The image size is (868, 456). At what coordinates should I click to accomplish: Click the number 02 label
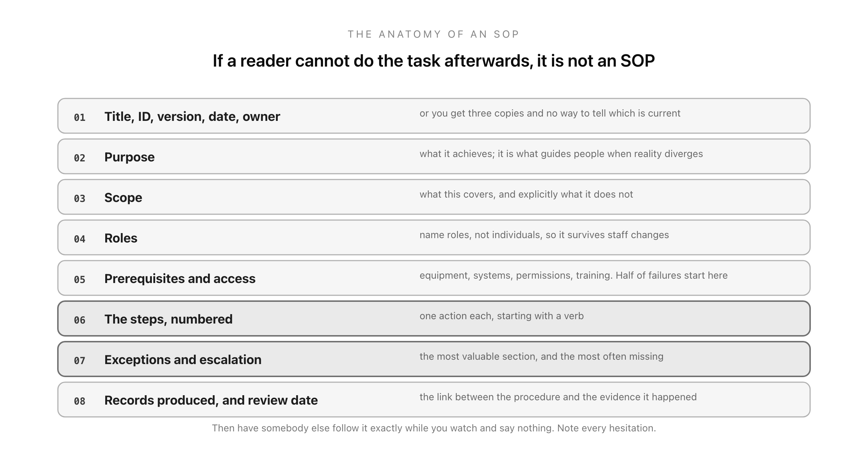(x=80, y=158)
